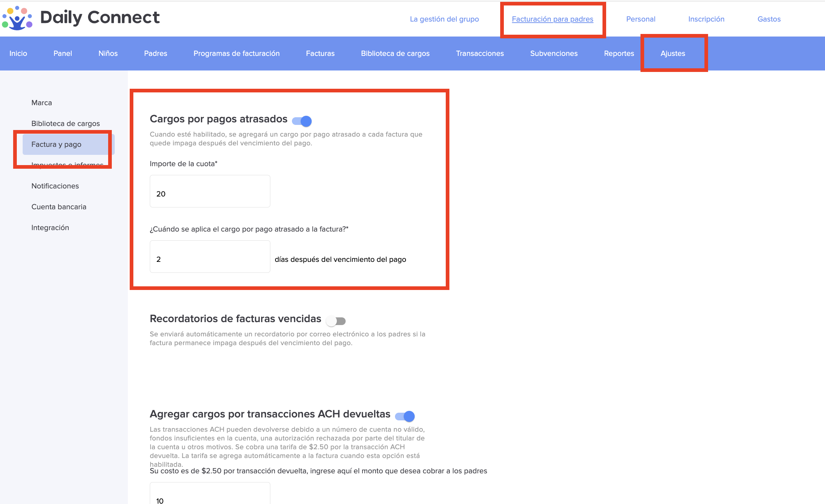Viewport: 825px width, 504px height.
Task: Select Marca in settings sidebar
Action: click(42, 103)
